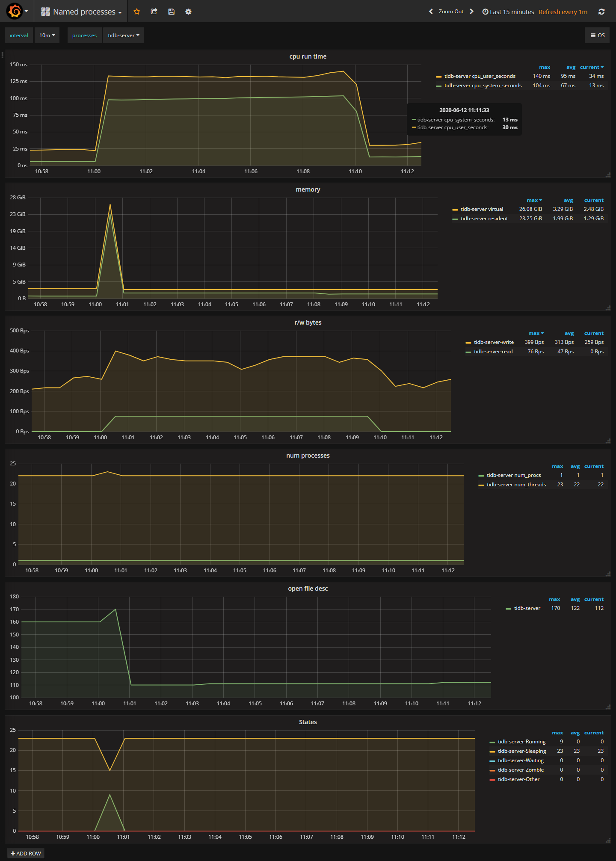
Task: Open row menu handle beside cpu run time
Action: (2, 55)
